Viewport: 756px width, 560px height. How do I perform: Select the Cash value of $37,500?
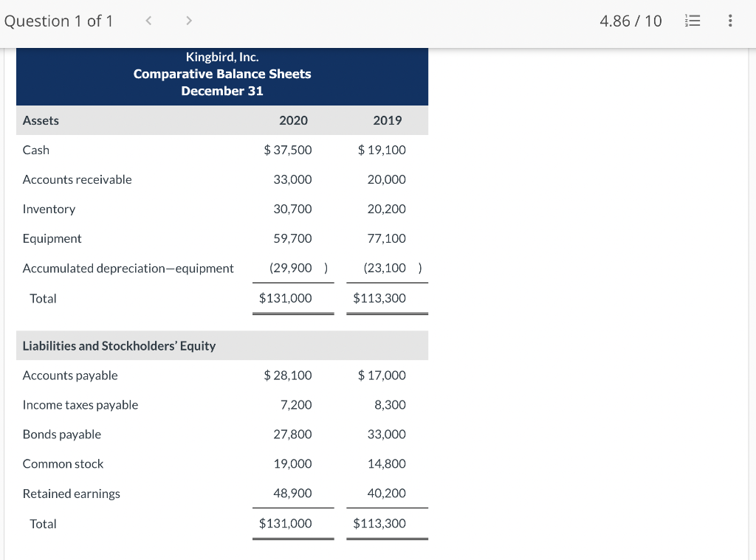coord(288,150)
